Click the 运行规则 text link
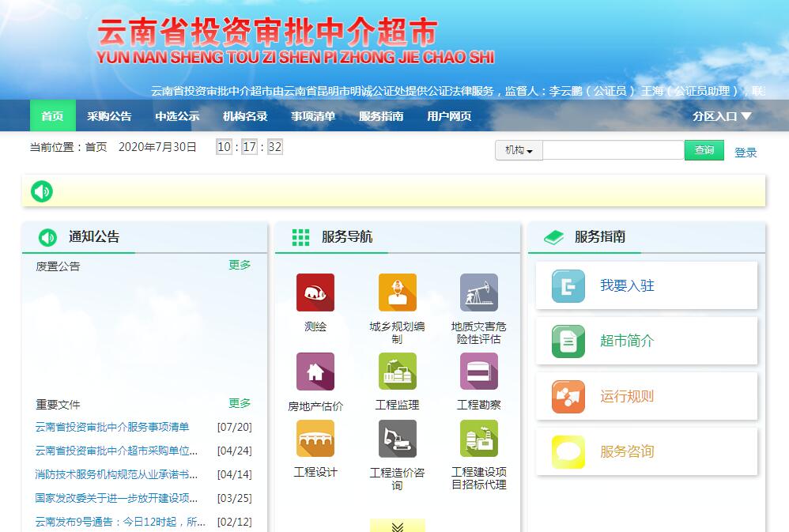The image size is (789, 532). [627, 397]
